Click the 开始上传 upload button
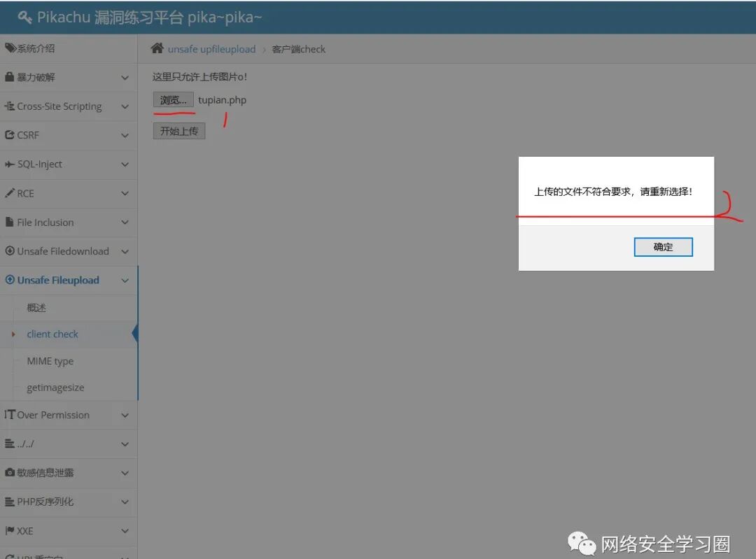This screenshot has width=756, height=559. coord(179,131)
